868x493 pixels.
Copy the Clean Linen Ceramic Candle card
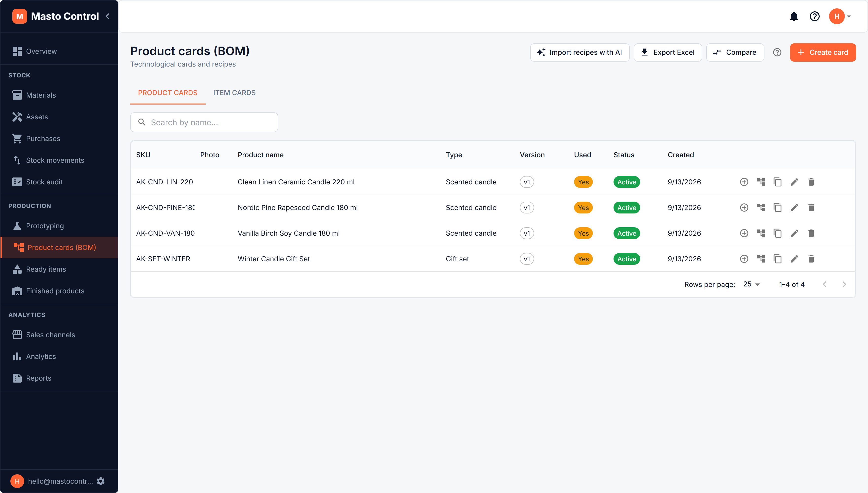[778, 182]
